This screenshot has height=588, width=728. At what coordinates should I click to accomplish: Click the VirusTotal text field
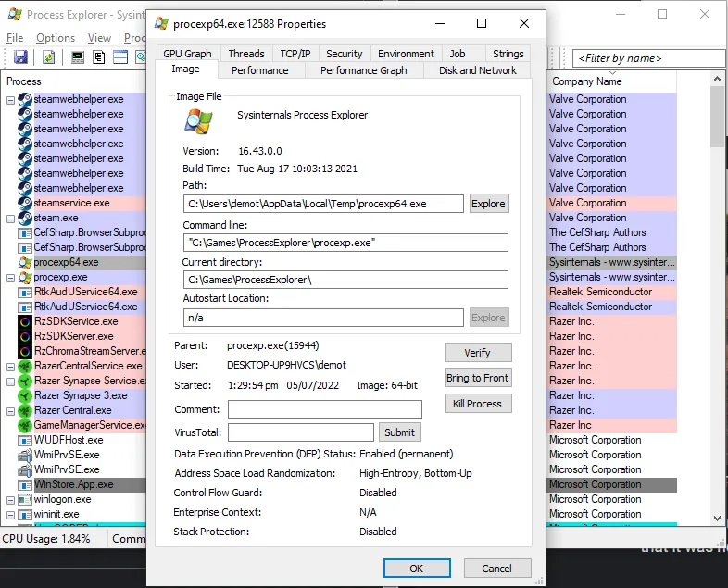pyautogui.click(x=301, y=432)
